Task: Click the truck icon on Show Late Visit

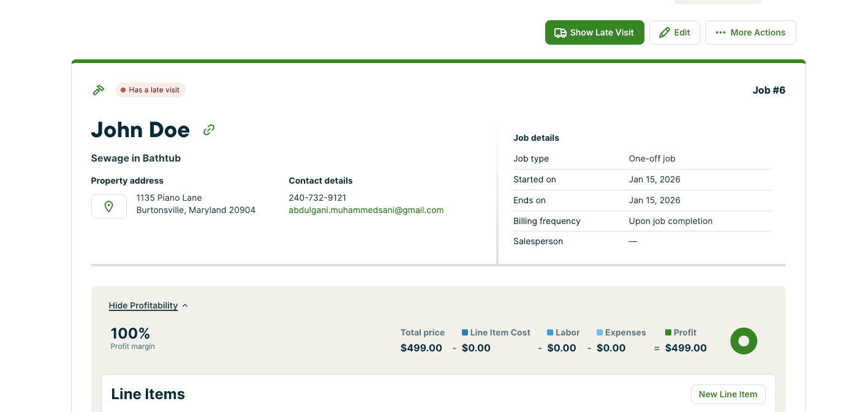Action: click(x=560, y=32)
